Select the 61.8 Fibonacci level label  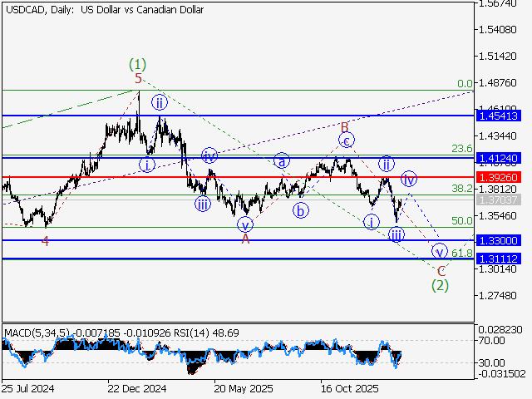click(x=462, y=253)
